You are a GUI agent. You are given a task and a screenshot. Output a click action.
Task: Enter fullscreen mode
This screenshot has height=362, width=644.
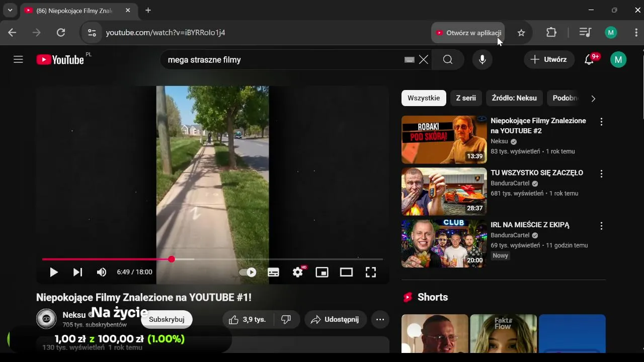(x=371, y=272)
